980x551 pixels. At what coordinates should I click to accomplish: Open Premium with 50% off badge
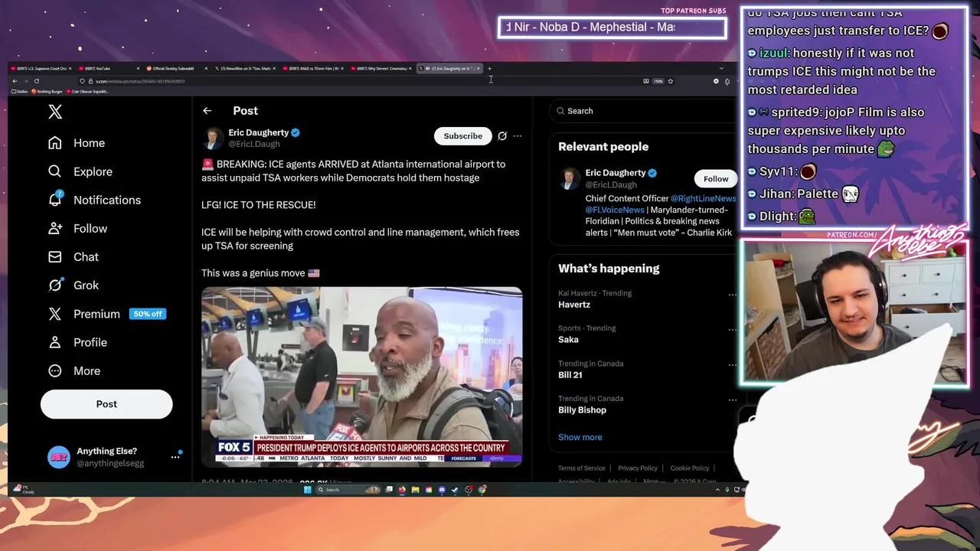[x=106, y=314]
